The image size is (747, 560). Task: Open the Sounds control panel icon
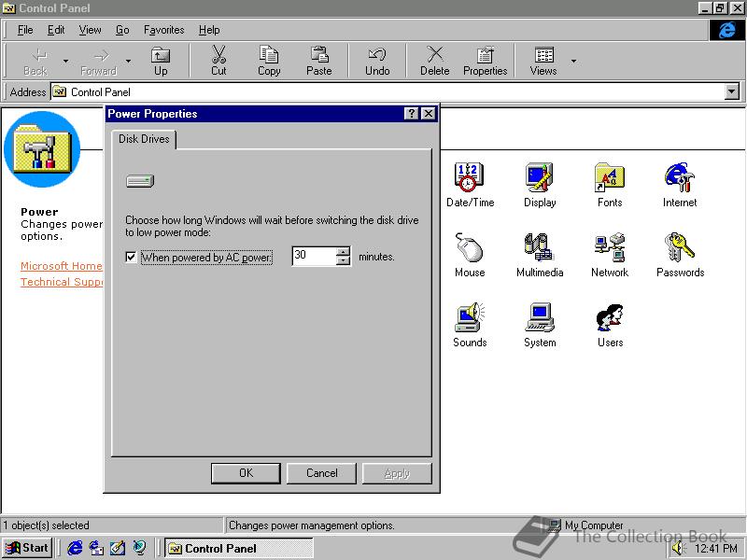[x=470, y=324]
